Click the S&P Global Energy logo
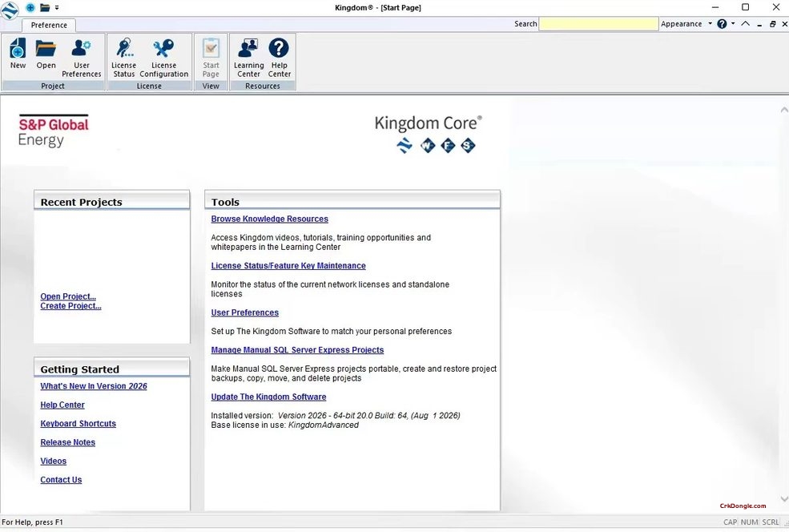789x532 pixels. 54,131
